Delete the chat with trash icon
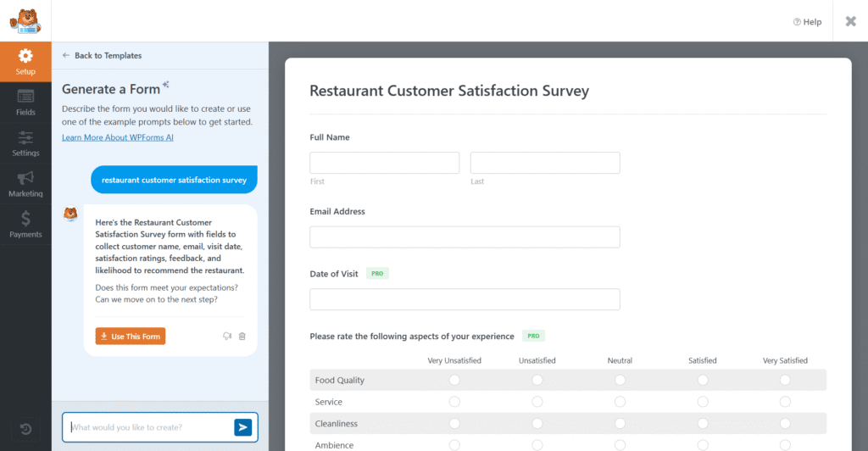The image size is (868, 451). pyautogui.click(x=242, y=337)
